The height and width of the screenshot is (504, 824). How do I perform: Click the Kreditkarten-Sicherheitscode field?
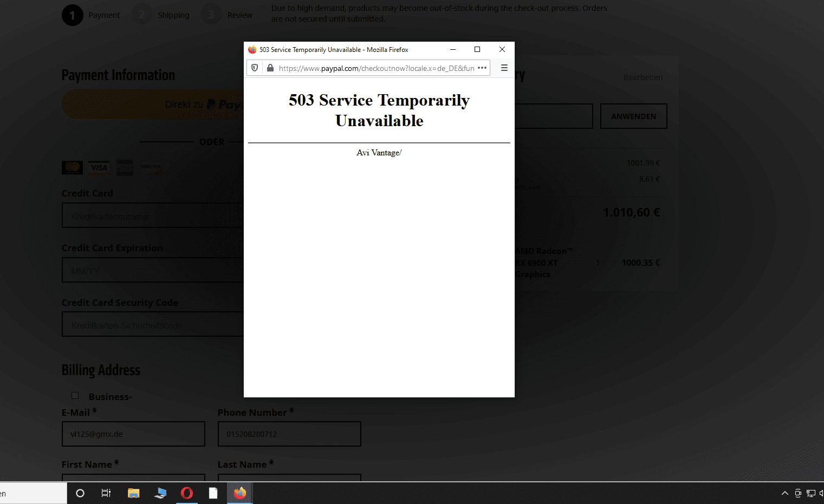pyautogui.click(x=153, y=324)
